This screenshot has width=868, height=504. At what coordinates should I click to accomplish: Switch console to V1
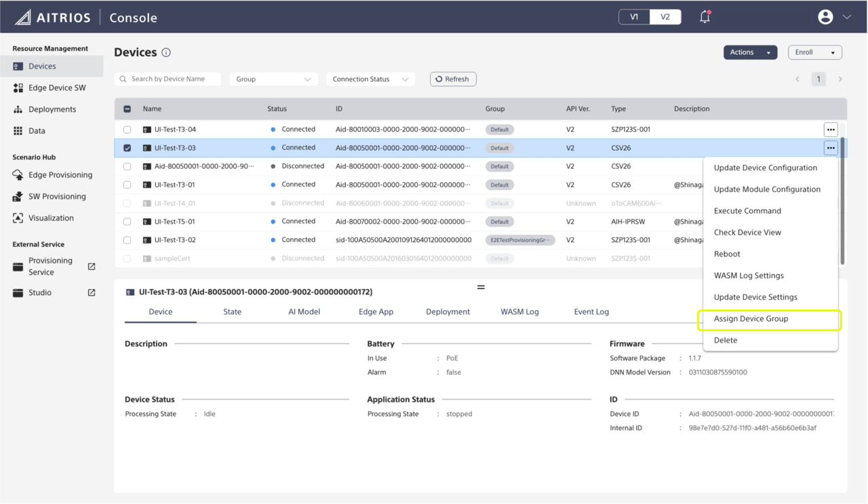point(634,17)
